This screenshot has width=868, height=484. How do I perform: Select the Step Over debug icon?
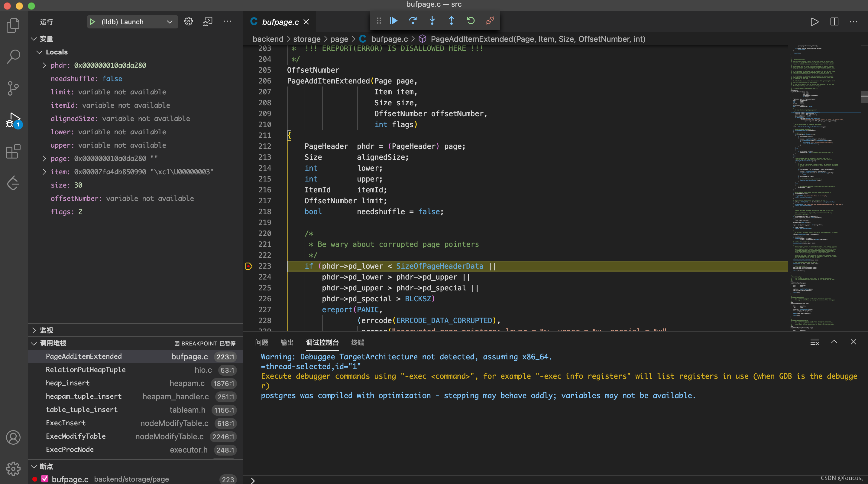[413, 21]
